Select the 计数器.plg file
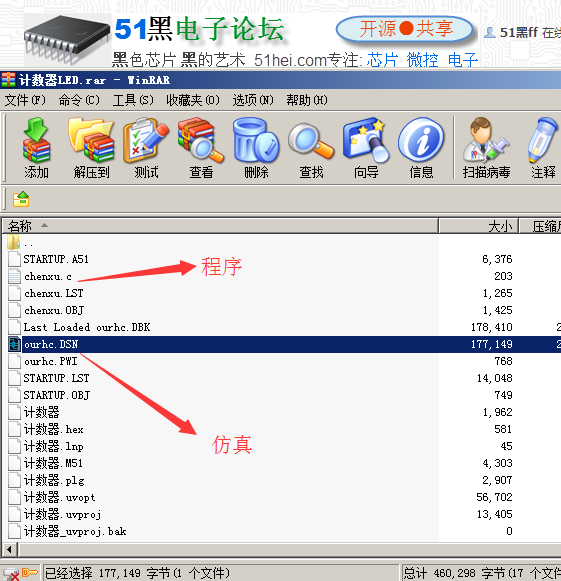 pyautogui.click(x=54, y=481)
